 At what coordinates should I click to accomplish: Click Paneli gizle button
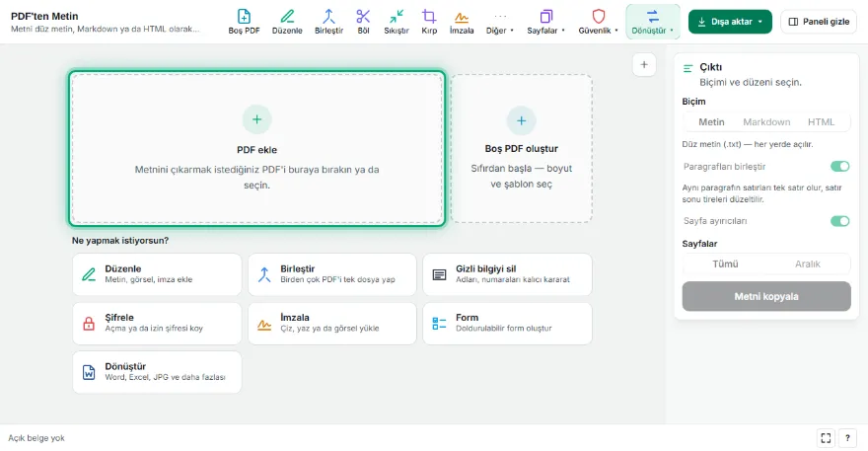point(819,22)
